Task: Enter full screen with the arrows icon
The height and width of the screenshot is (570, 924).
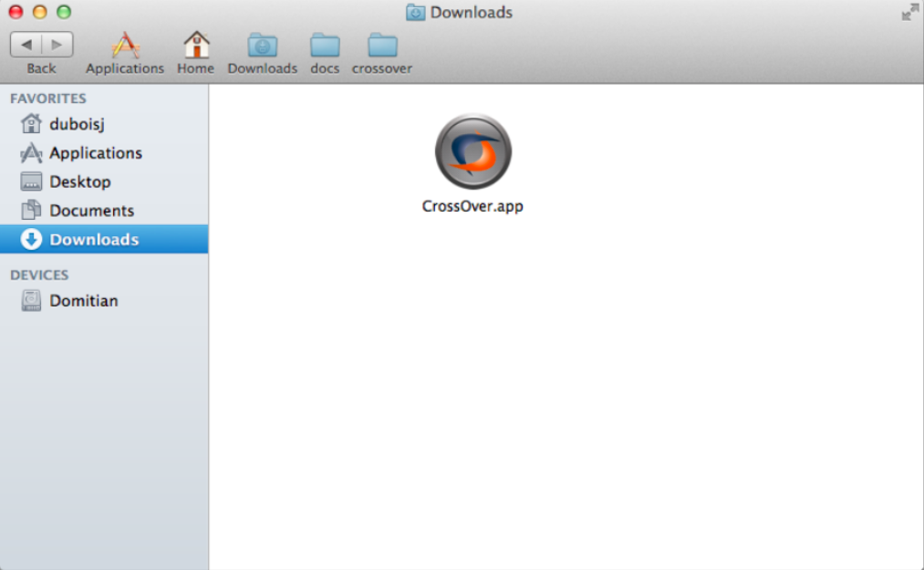Action: click(x=910, y=12)
